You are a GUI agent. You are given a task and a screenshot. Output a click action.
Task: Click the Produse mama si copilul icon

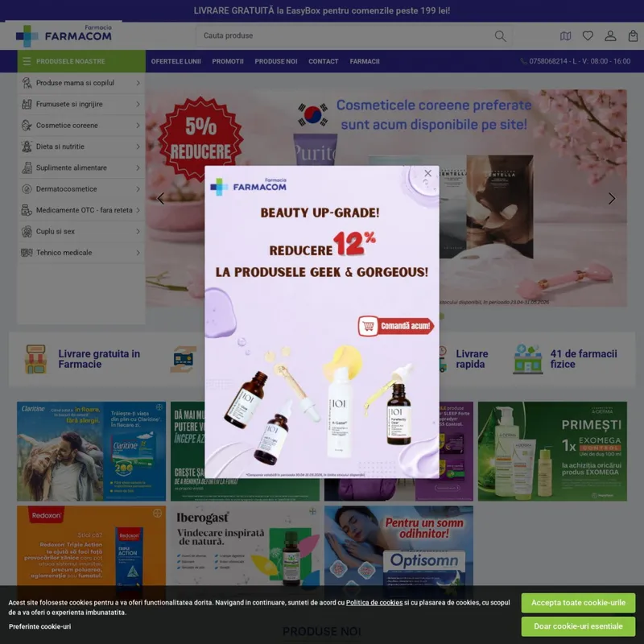click(27, 83)
